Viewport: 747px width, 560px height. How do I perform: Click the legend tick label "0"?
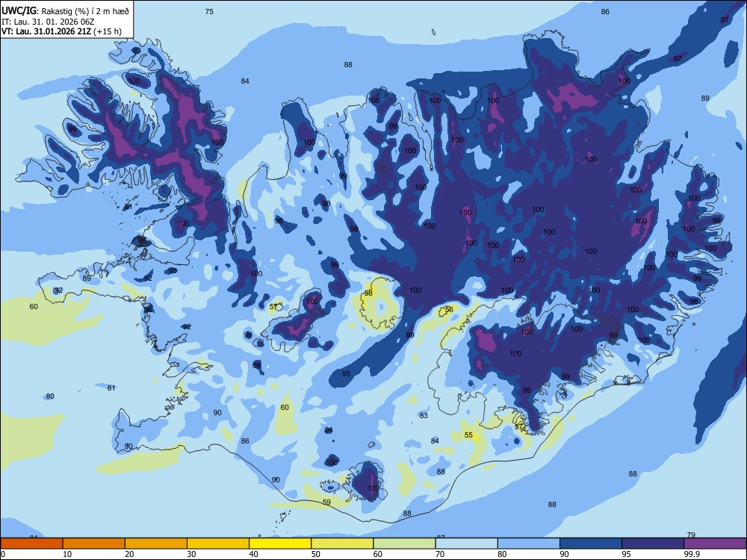click(3, 554)
